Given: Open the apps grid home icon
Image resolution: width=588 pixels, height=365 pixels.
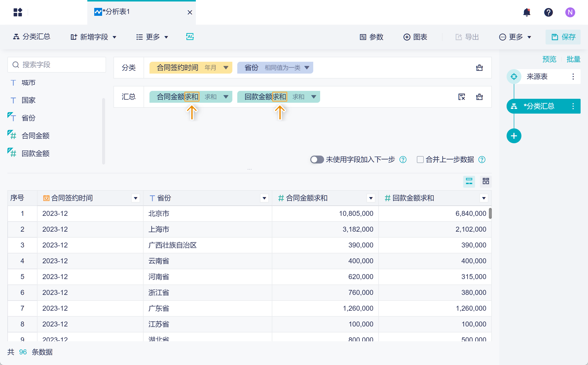Looking at the screenshot, I should 18,12.
